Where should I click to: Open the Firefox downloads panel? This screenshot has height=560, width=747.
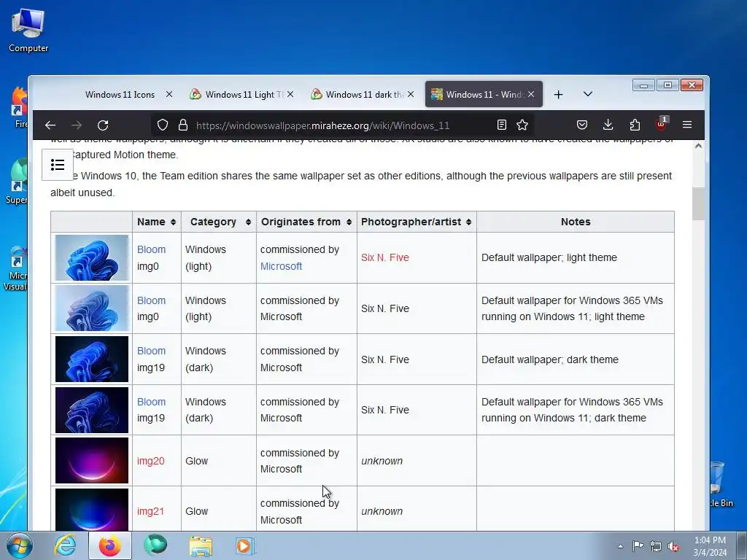tap(608, 125)
